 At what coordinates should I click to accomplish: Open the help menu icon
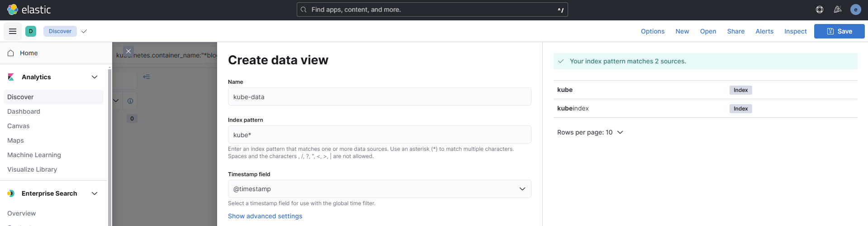tap(819, 10)
